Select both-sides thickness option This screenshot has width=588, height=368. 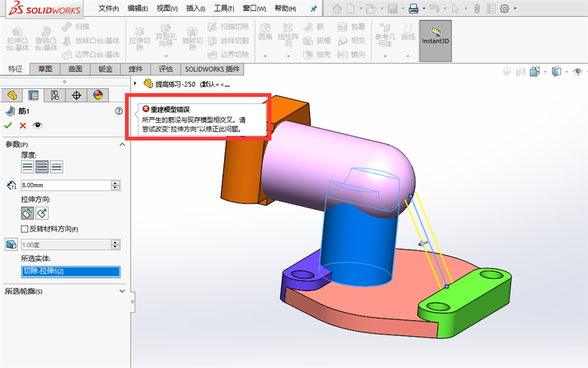[x=42, y=167]
